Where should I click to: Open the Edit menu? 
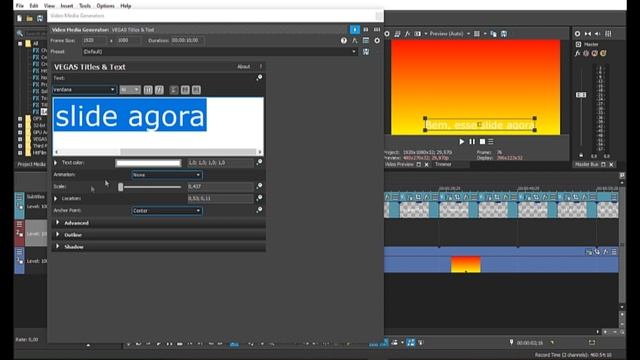(34, 6)
